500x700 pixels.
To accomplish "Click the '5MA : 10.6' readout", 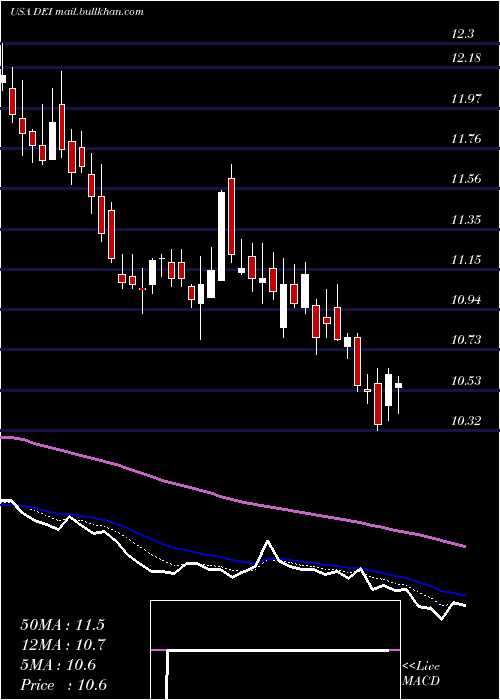I will 58,665.
